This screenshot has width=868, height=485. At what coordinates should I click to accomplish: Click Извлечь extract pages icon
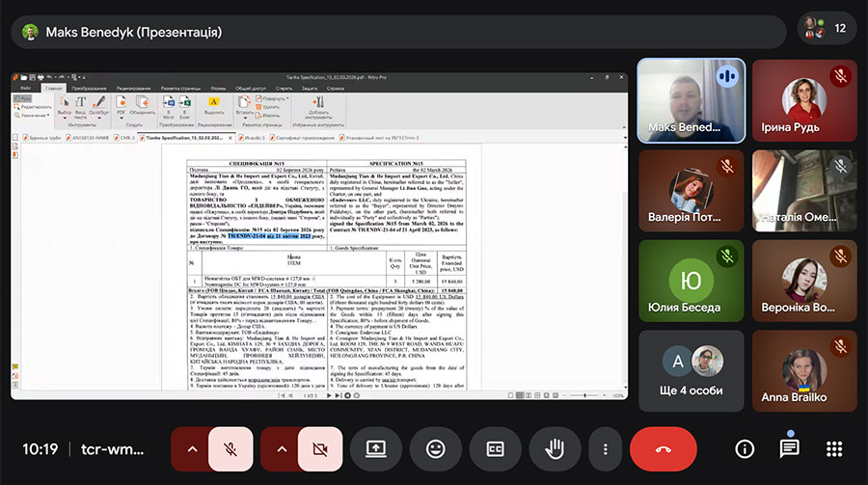(x=268, y=115)
